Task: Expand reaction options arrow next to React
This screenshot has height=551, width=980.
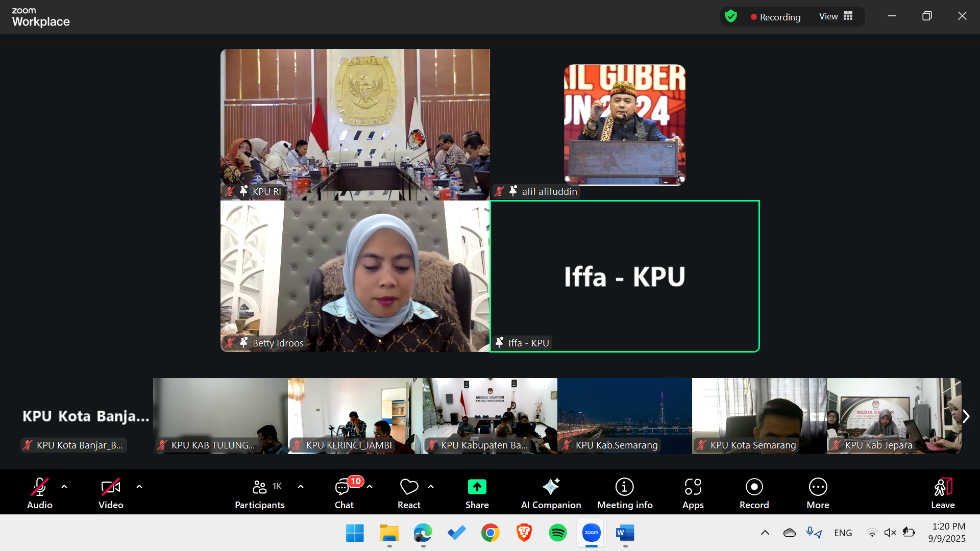Action: pos(431,487)
